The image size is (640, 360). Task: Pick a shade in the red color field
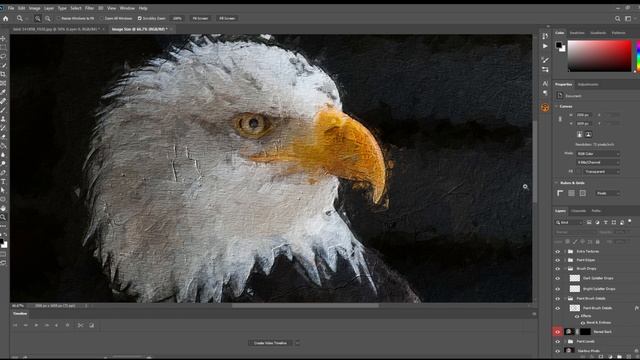point(599,56)
